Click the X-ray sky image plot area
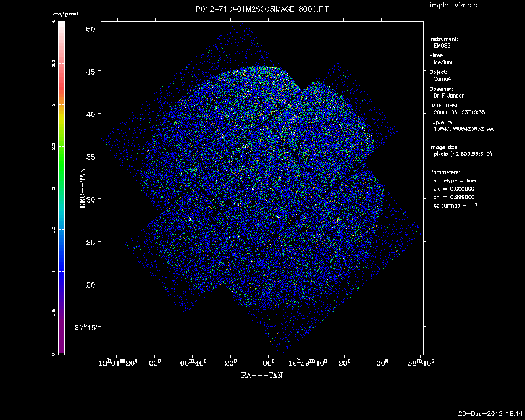 (262, 188)
